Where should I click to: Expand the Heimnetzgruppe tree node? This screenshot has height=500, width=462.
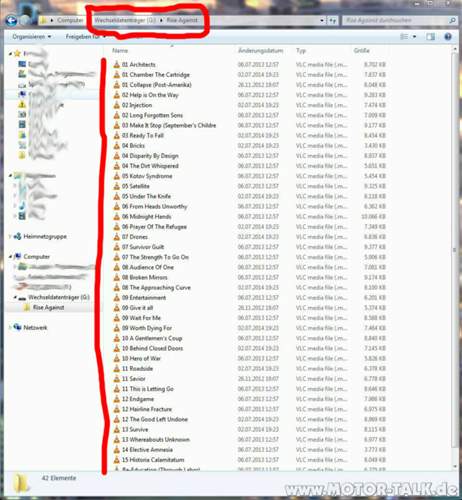[x=10, y=236]
